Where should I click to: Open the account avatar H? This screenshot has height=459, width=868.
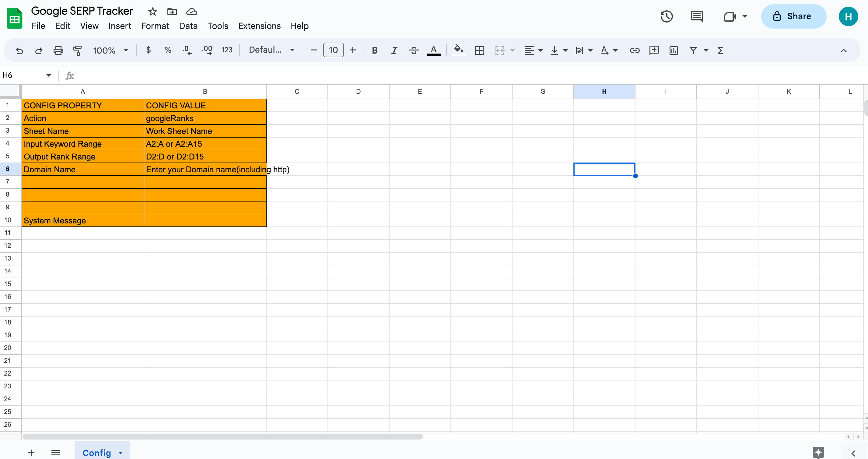coord(848,16)
